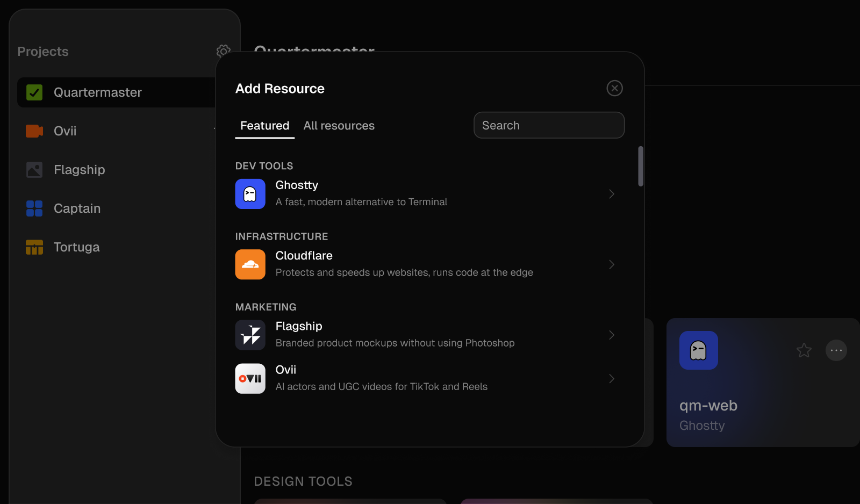
Task: Click the DESIGN TOOLS heading behind dialog
Action: coord(303,481)
